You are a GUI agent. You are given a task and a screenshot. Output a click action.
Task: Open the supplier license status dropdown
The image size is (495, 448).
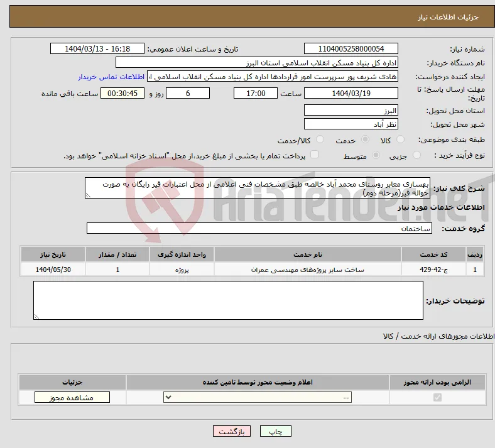(x=258, y=397)
